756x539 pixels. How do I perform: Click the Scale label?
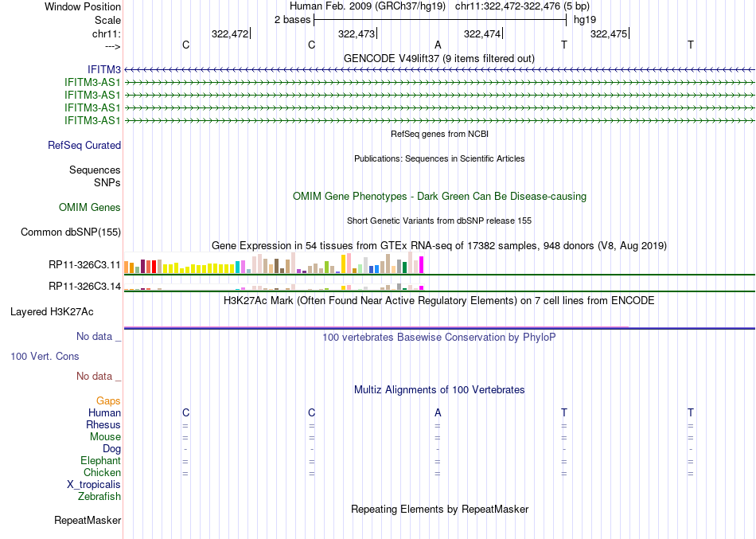tap(107, 20)
